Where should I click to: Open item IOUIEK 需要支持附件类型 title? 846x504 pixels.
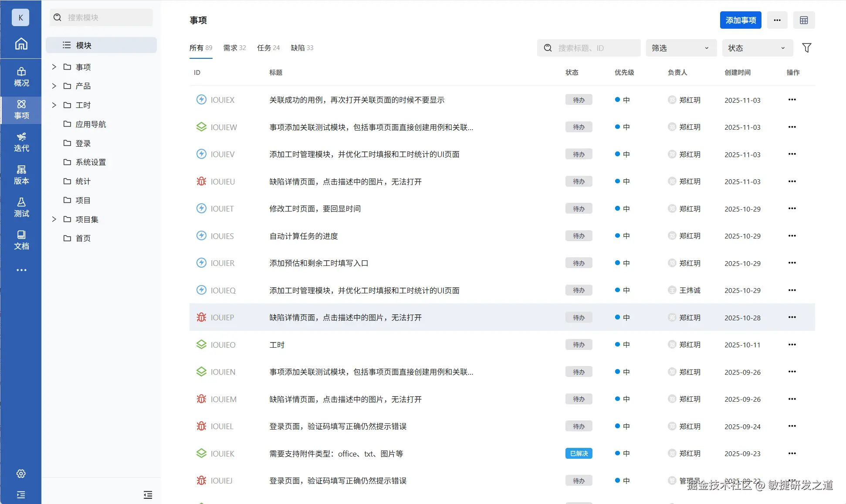336,454
